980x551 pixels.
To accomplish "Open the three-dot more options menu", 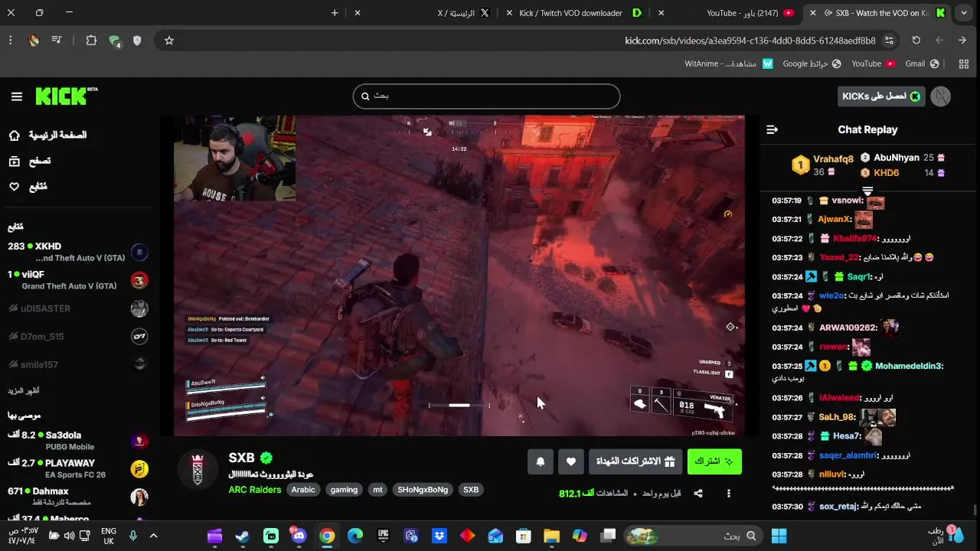I will 729,494.
